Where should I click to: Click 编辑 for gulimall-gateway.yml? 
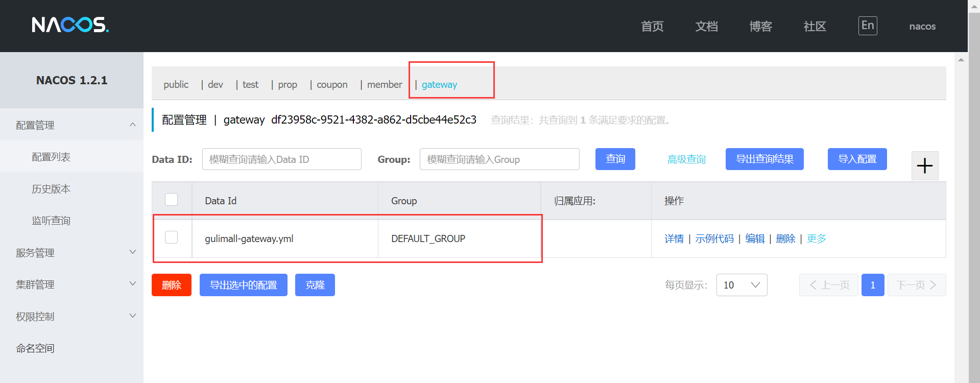(x=755, y=238)
